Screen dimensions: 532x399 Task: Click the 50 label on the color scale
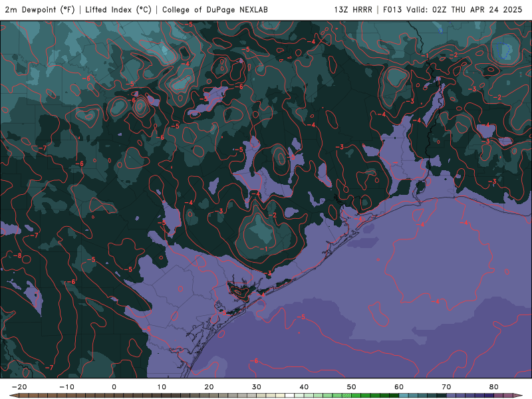(x=352, y=387)
